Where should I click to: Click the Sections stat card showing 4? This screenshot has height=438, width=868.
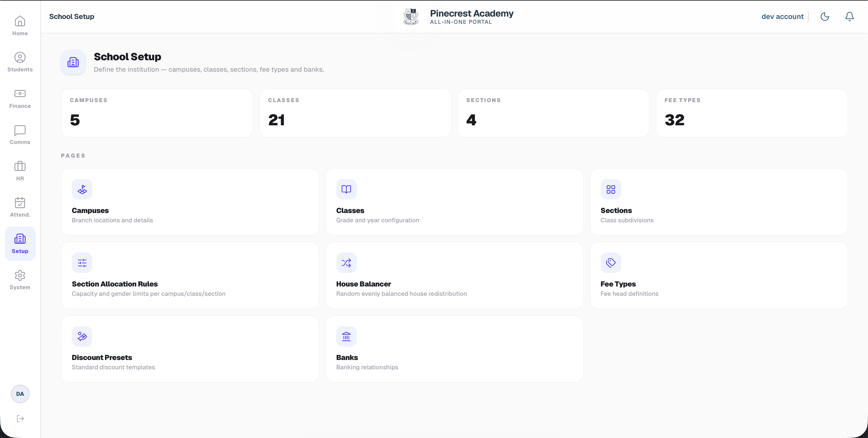[x=553, y=113]
